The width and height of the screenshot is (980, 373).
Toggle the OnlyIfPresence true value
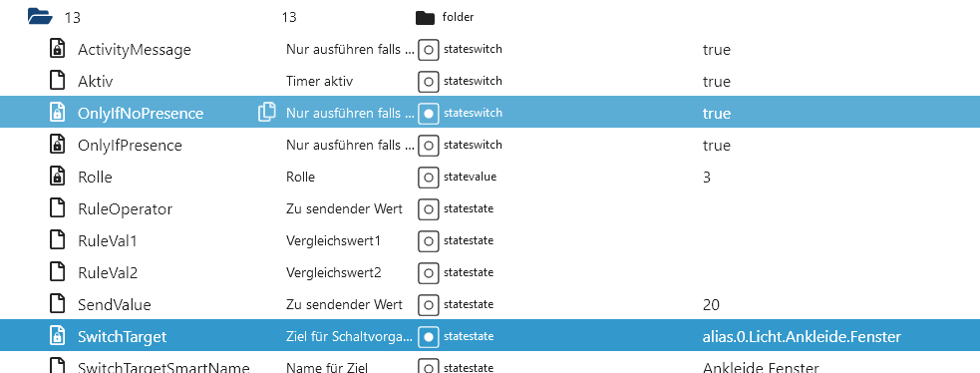click(x=716, y=146)
